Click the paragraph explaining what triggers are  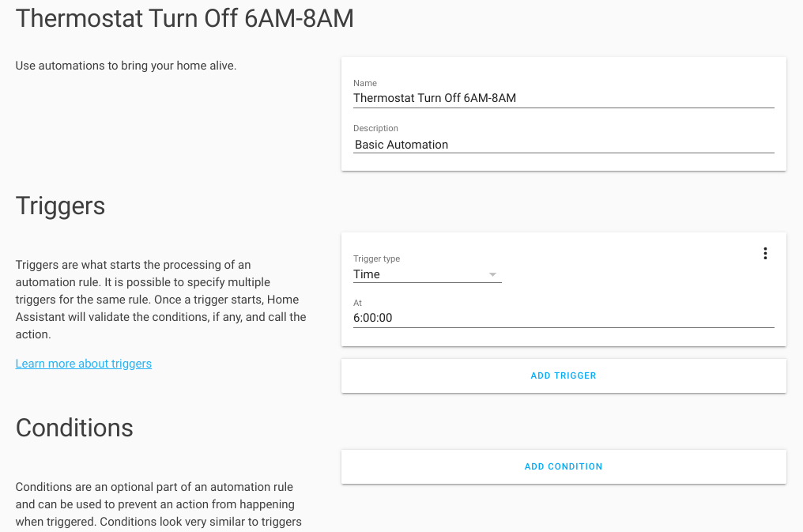[x=160, y=300]
